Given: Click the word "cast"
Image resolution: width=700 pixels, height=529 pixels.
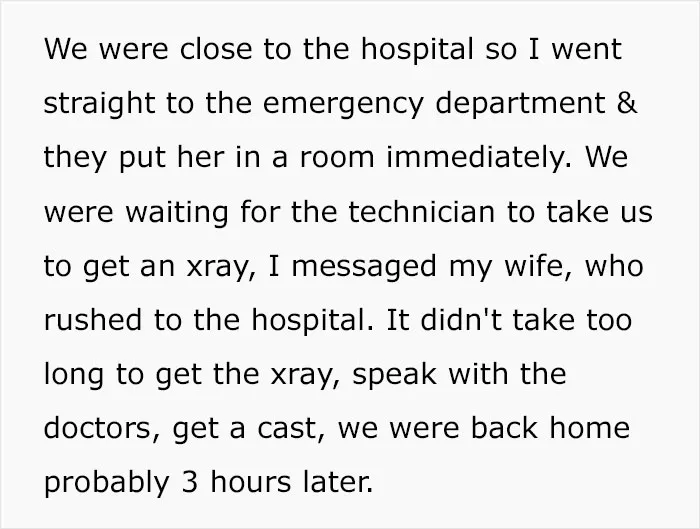Looking at the screenshot, I should click(291, 429).
